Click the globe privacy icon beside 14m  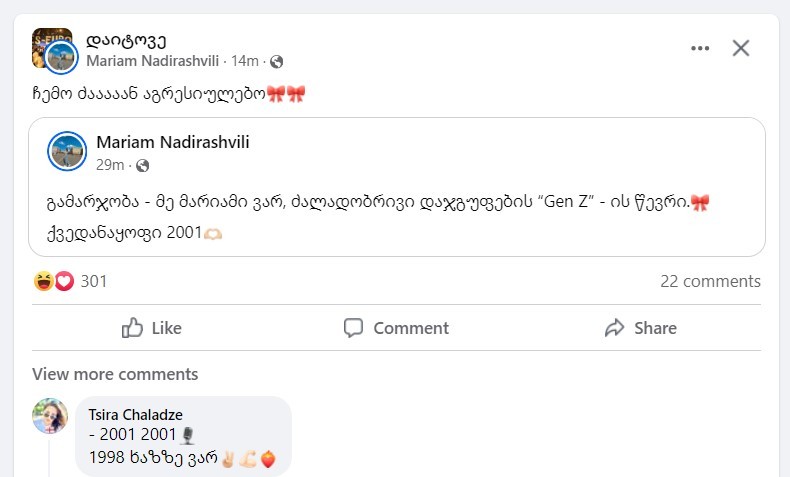(x=277, y=61)
